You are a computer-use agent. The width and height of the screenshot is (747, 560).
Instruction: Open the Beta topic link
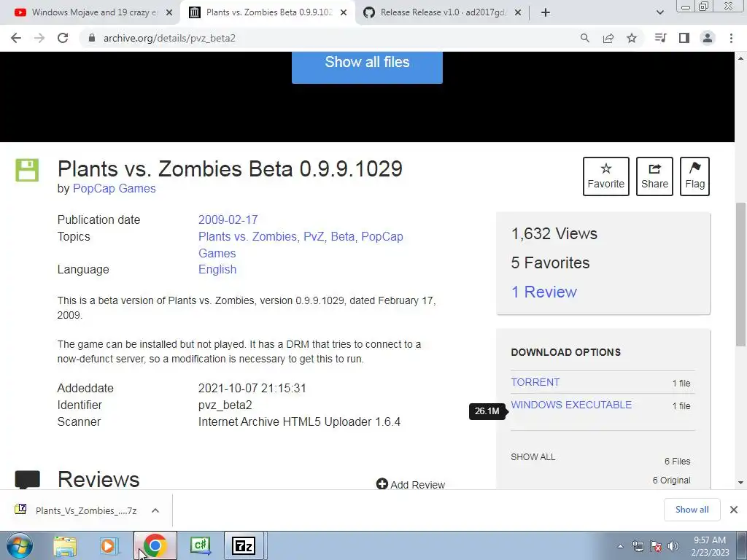(343, 236)
